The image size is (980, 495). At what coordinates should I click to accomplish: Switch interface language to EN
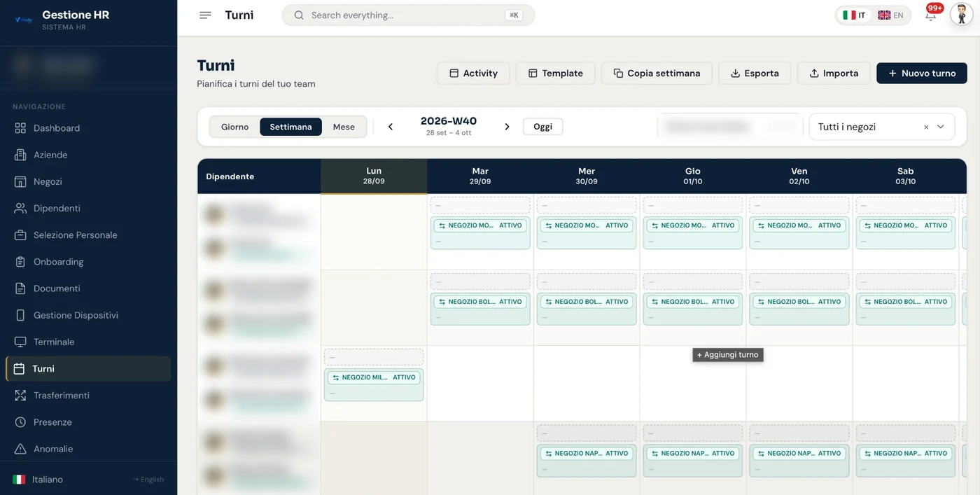[890, 15]
